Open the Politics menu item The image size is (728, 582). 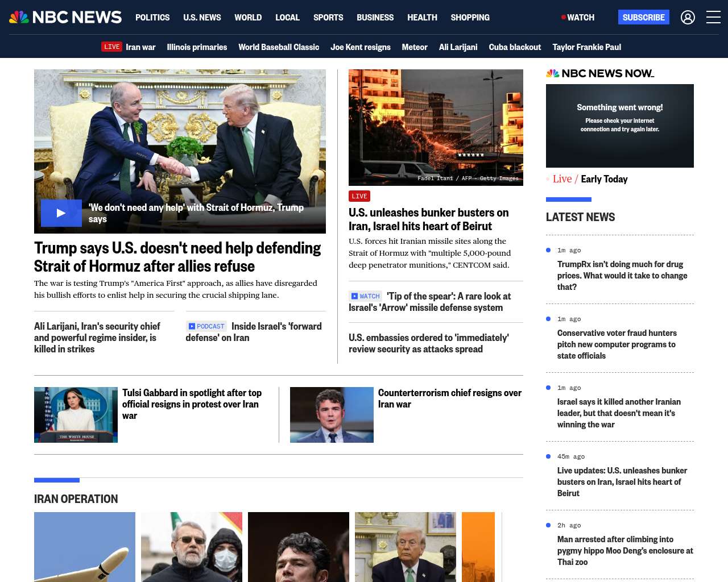tap(152, 18)
